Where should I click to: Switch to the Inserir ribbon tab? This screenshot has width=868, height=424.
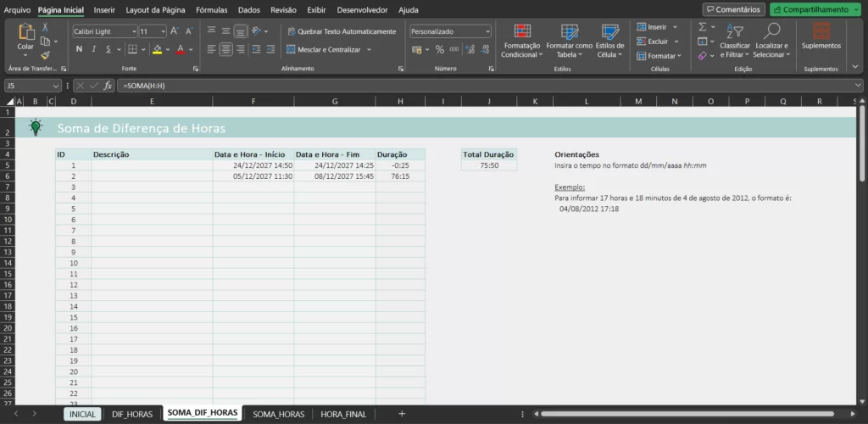(104, 10)
